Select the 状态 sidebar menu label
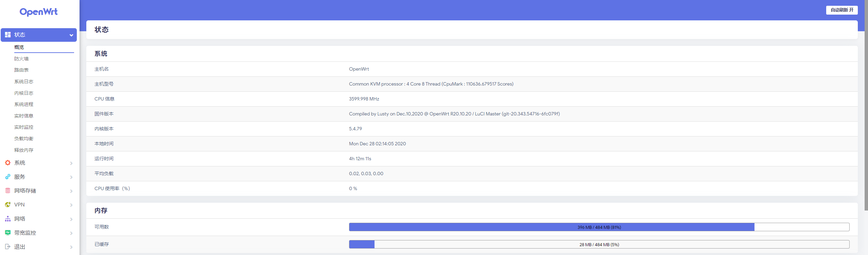This screenshot has width=868, height=255. pos(20,35)
